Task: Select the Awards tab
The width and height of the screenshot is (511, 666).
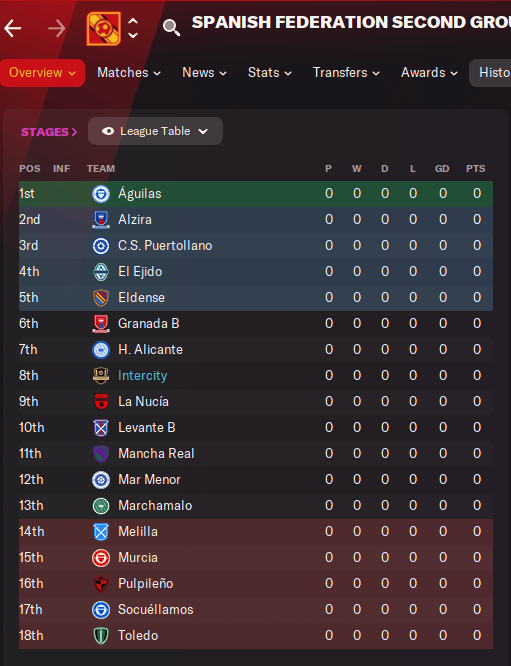Action: [429, 73]
